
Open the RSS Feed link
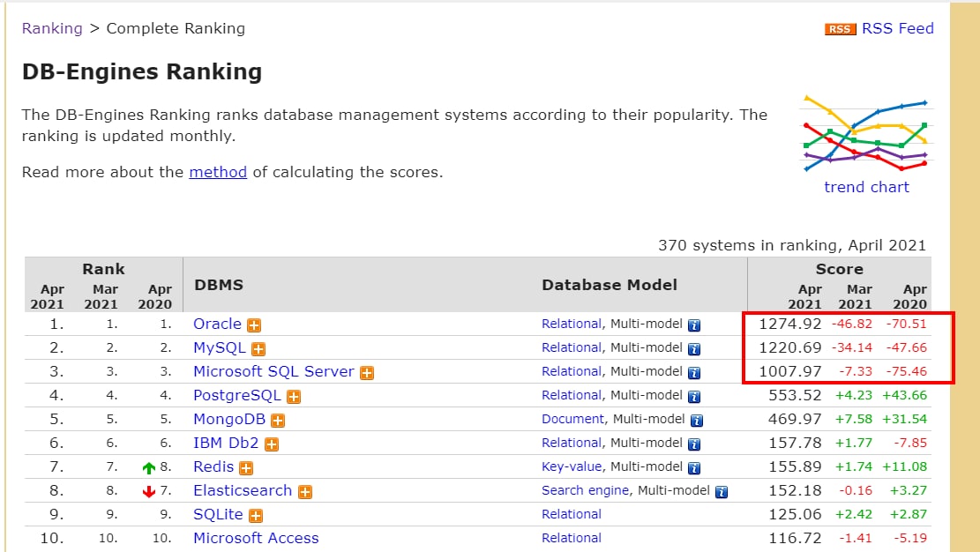tap(897, 29)
